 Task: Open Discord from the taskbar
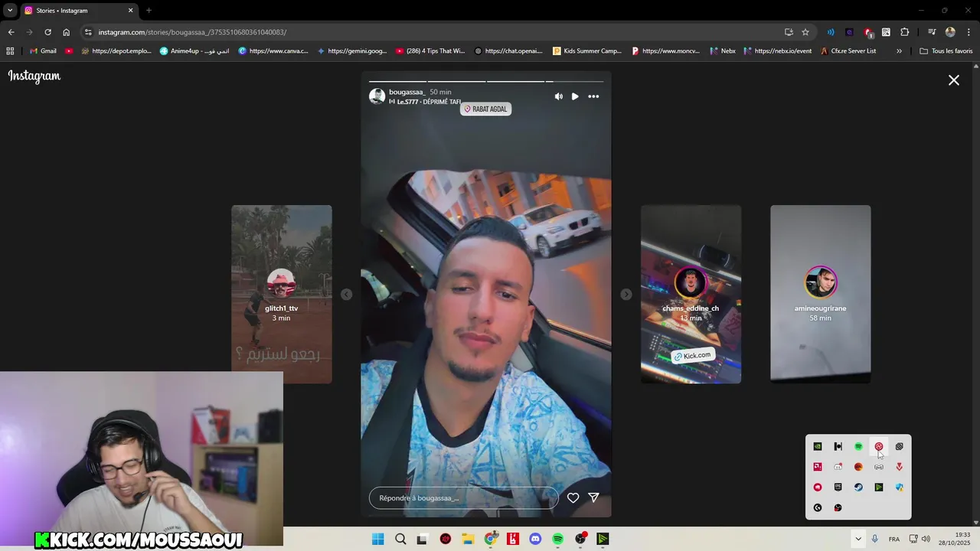(x=535, y=539)
